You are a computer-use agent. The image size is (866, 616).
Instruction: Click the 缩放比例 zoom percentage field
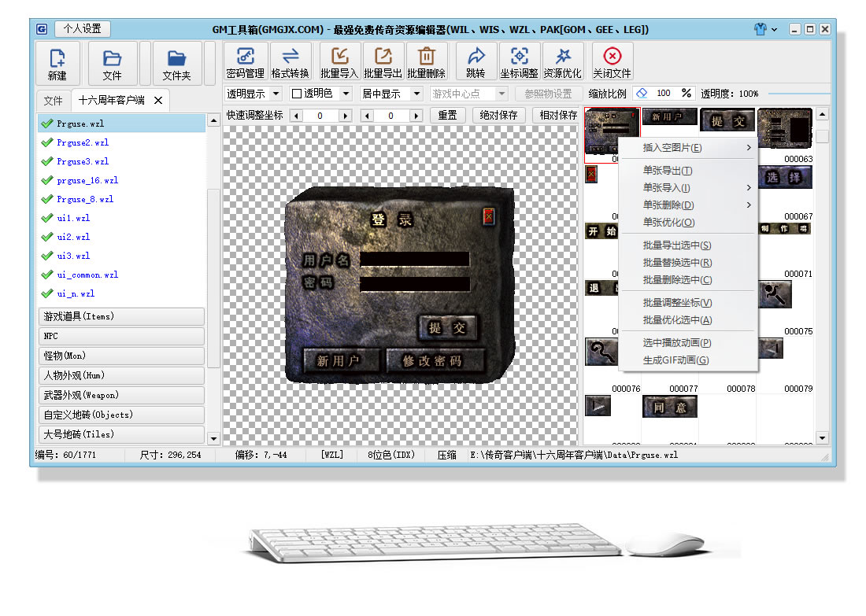[x=664, y=94]
